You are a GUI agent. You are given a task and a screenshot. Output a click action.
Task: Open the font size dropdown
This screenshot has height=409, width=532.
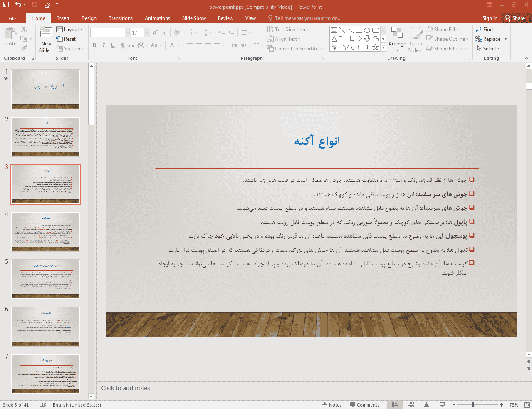tap(147, 33)
